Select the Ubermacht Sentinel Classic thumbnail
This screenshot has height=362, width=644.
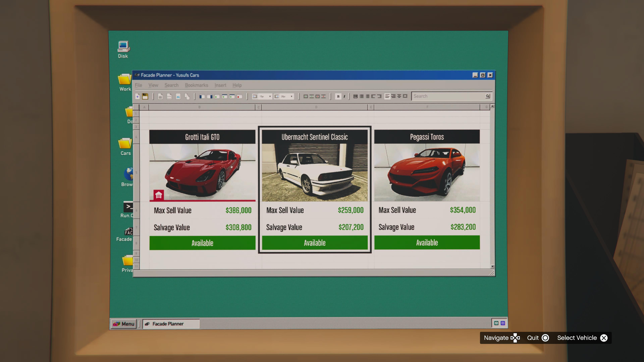314,172
